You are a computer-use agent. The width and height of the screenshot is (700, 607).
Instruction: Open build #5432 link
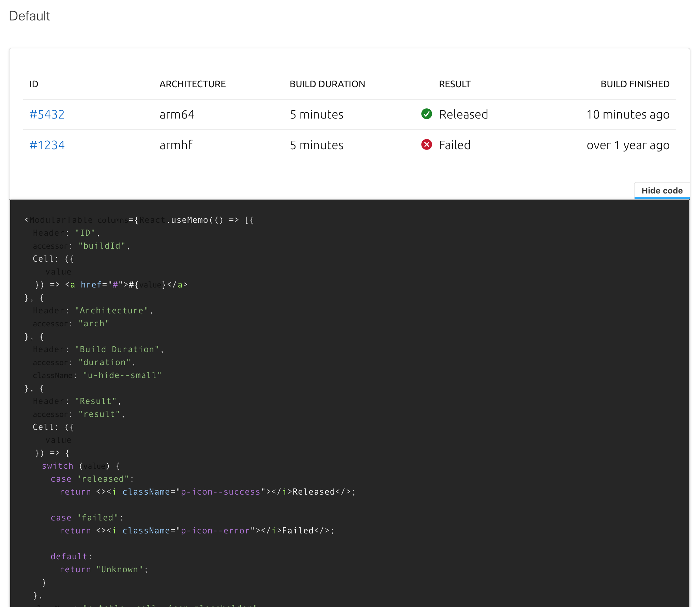[x=47, y=114]
